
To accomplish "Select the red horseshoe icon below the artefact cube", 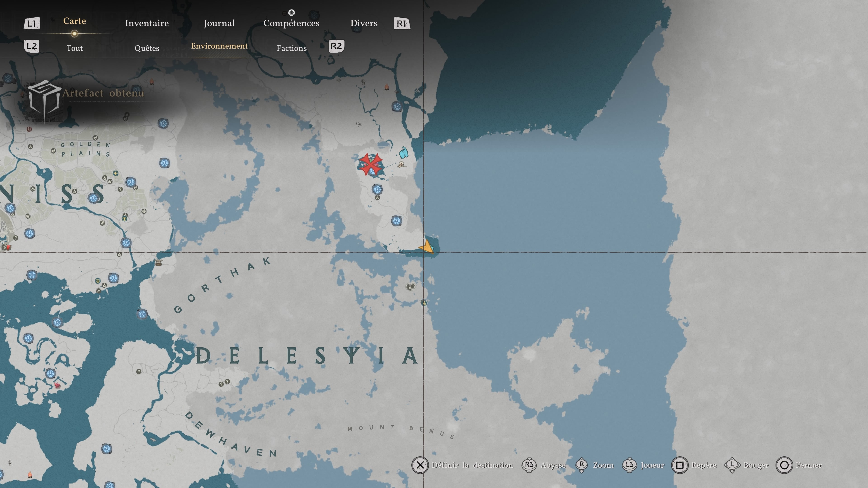I will [29, 129].
